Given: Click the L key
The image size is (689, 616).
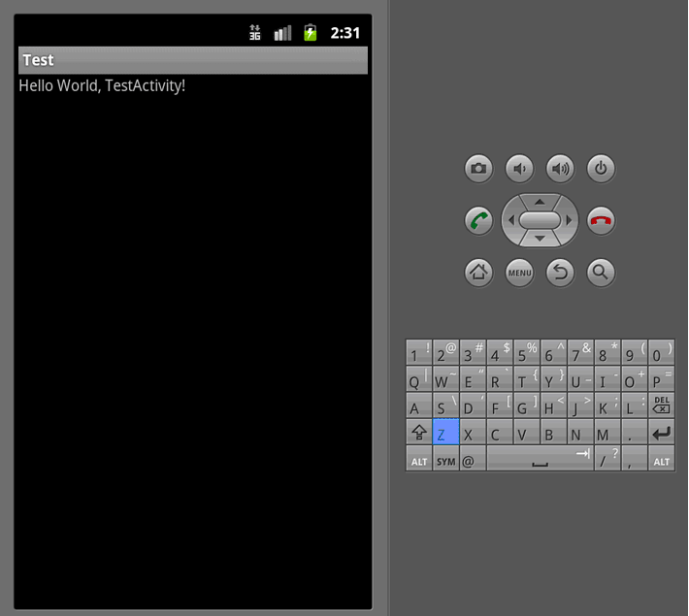Looking at the screenshot, I should click(635, 405).
